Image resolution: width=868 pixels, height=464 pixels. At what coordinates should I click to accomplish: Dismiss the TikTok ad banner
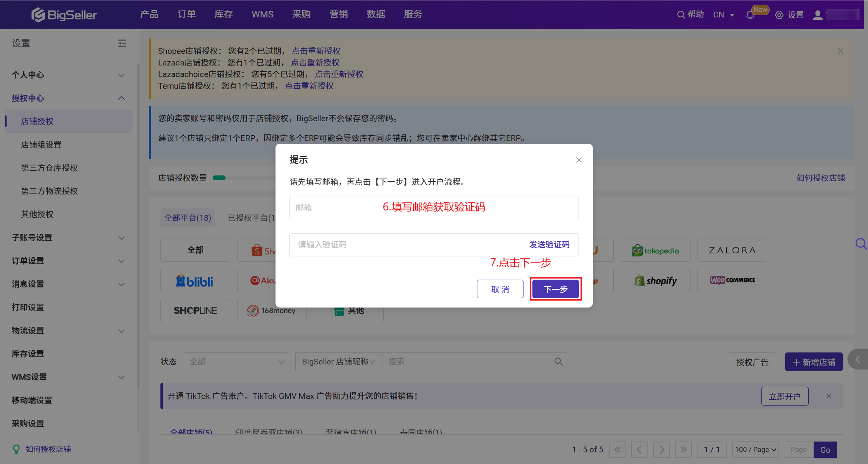click(829, 396)
